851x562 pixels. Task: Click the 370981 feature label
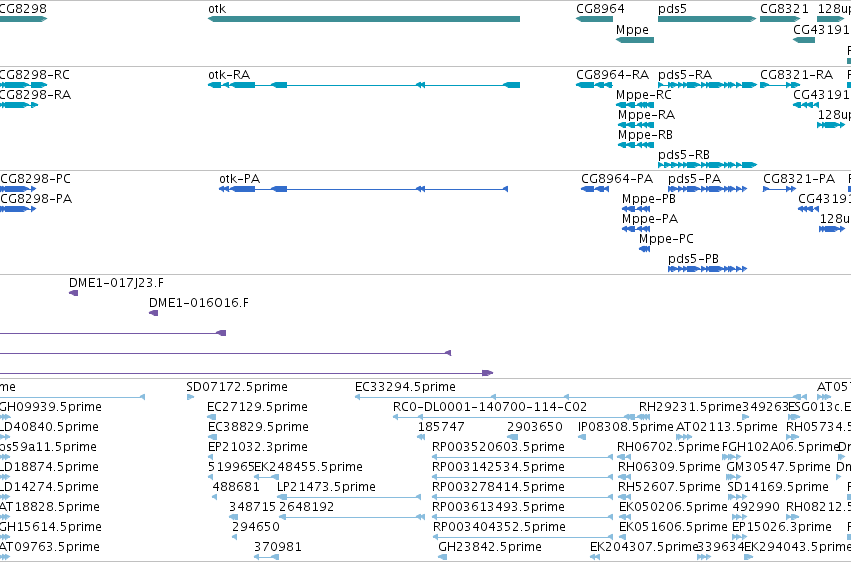point(277,547)
